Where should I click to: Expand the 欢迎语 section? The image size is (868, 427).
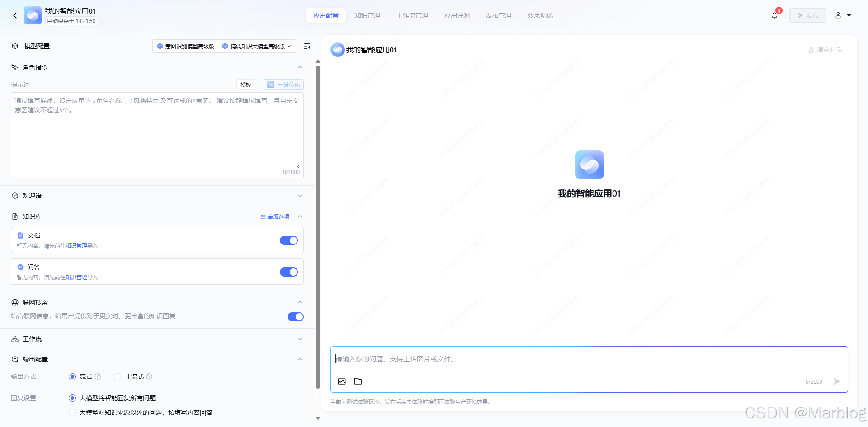[x=300, y=196]
